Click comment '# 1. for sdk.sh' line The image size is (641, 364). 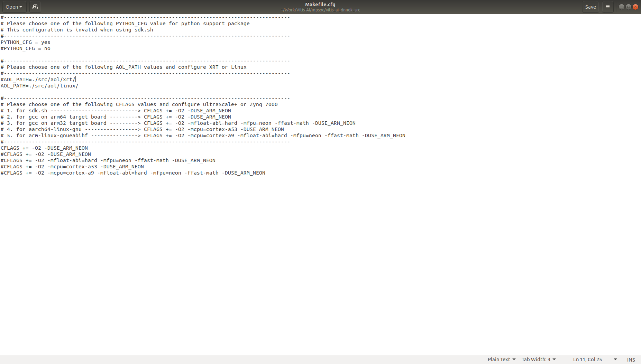point(116,111)
